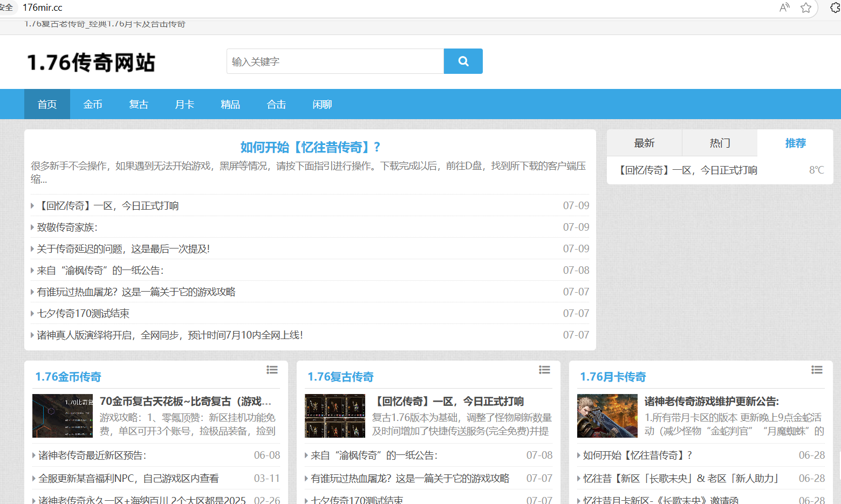This screenshot has height=504, width=841.
Task: Open the 复古 navigation menu item
Action: pyautogui.click(x=139, y=105)
